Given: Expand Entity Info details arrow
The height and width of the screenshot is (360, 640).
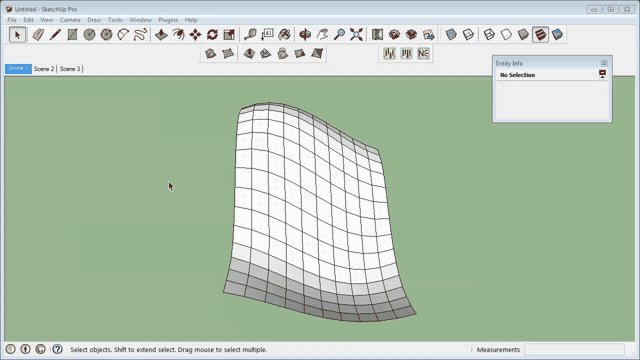Looking at the screenshot, I should click(602, 74).
